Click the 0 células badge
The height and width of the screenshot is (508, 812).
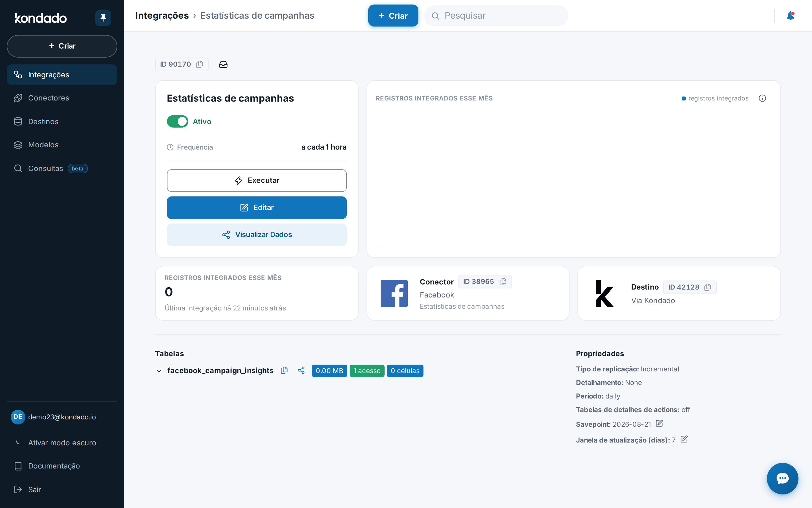point(405,371)
